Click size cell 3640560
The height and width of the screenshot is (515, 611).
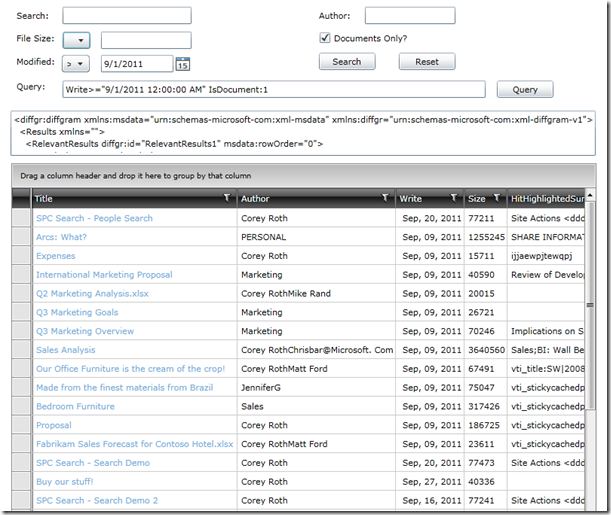[486, 350]
